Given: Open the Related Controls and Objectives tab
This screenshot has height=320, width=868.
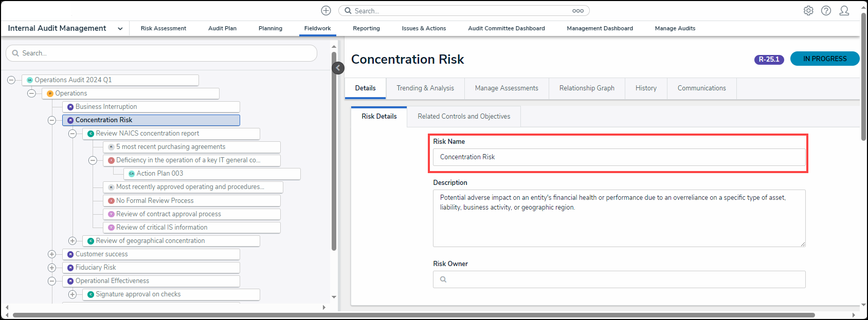Looking at the screenshot, I should coord(464,117).
